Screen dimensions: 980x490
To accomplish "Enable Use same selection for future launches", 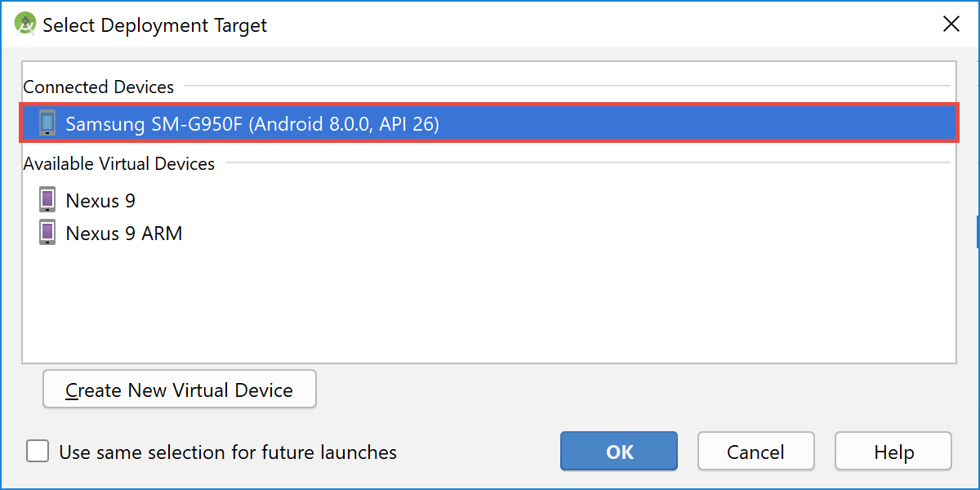I will click(37, 452).
